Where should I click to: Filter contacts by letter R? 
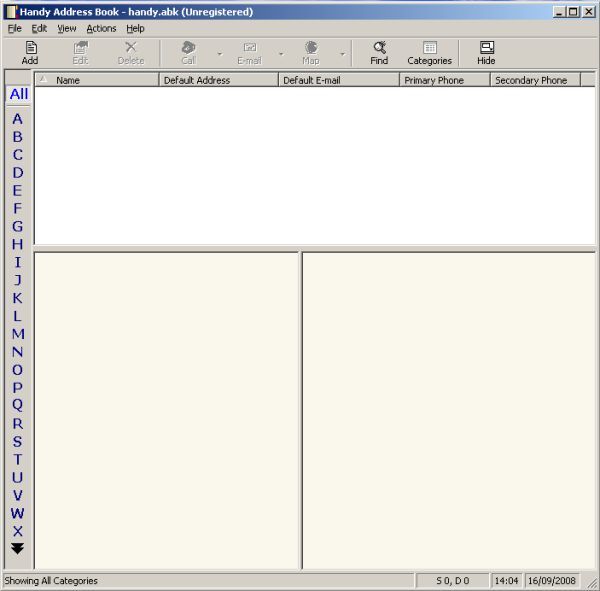point(18,424)
